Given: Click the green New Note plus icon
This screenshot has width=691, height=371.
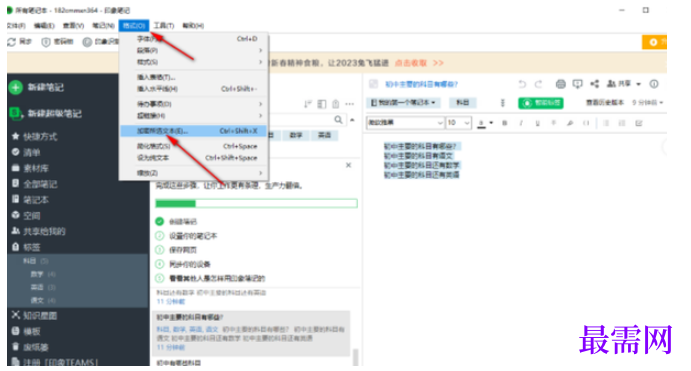Looking at the screenshot, I should click(x=15, y=87).
